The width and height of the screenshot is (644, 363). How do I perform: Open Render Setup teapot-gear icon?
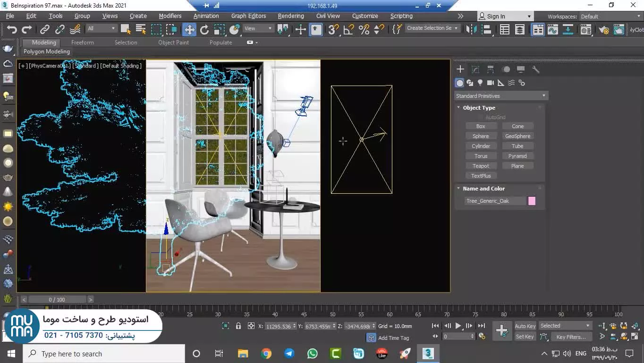tap(604, 29)
